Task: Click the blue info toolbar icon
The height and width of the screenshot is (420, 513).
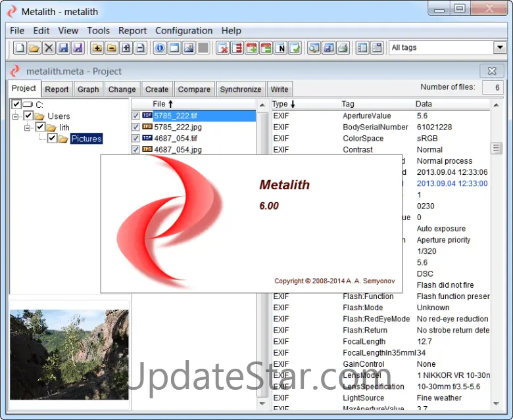Action: pyautogui.click(x=160, y=48)
